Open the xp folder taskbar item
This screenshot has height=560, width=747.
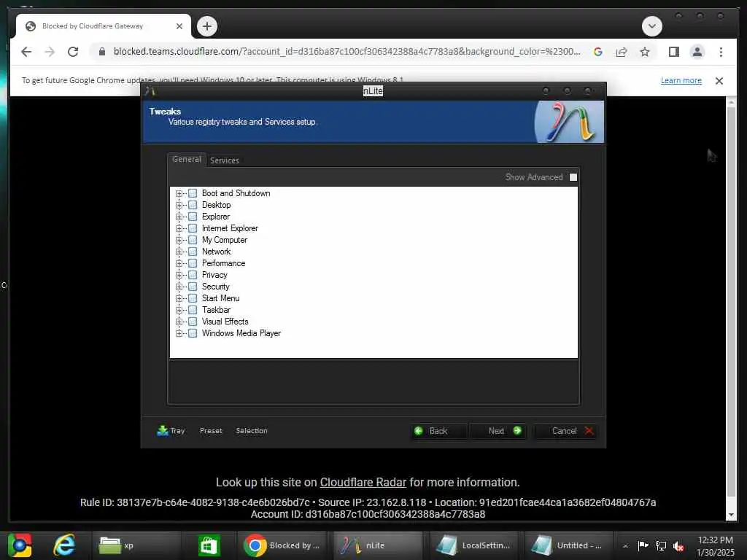[x=136, y=545]
